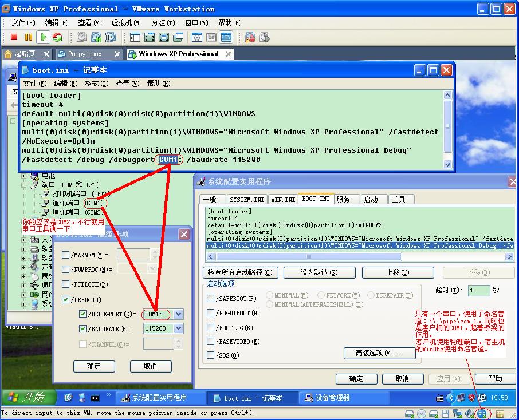519x420 pixels.
Task: Click the green VMware power on icon
Action: (x=43, y=37)
